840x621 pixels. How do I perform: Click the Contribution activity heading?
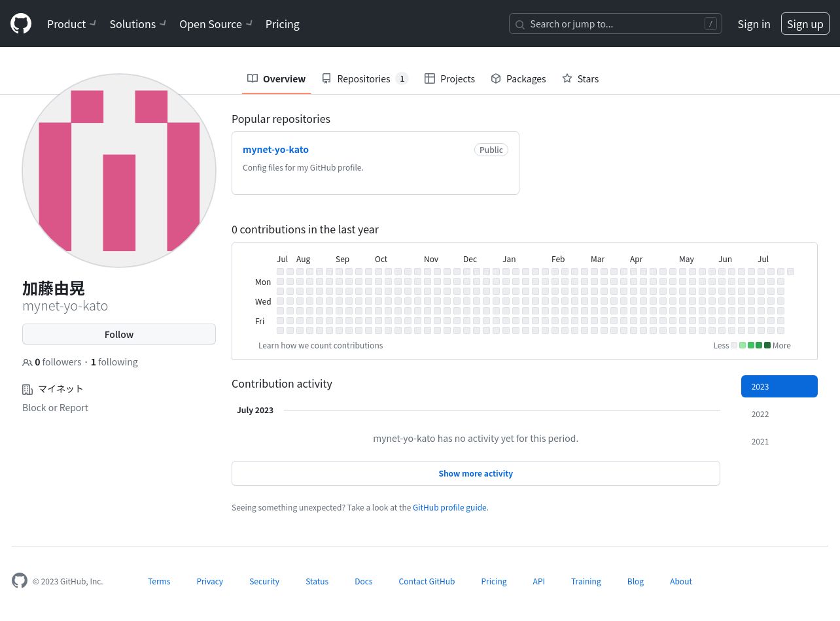click(x=282, y=384)
